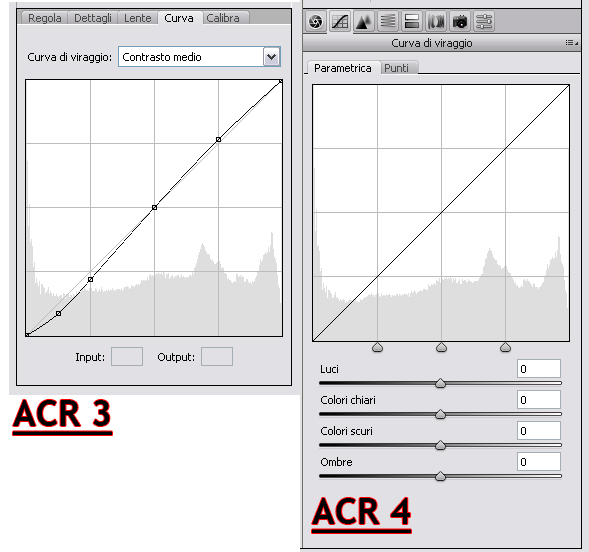The image size is (589, 552).
Task: Switch to the Calibra tab
Action: pyautogui.click(x=223, y=18)
